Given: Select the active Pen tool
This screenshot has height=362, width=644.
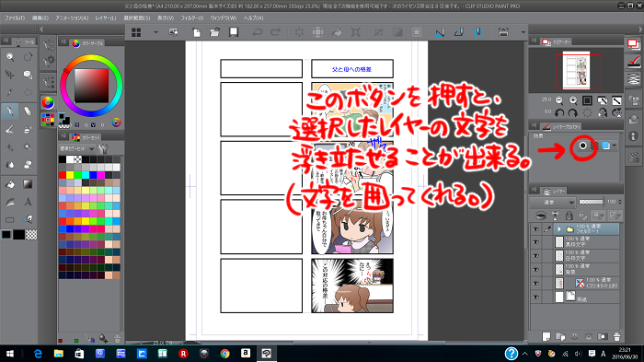Looking at the screenshot, I should pyautogui.click(x=10, y=111).
